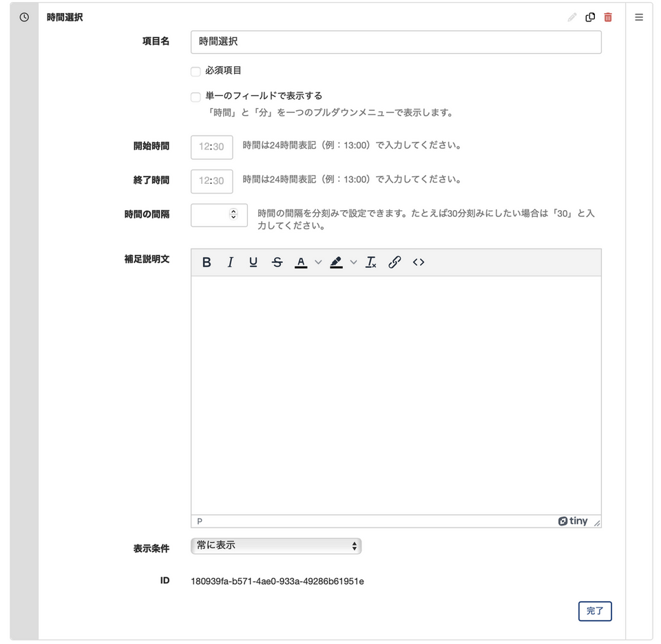Check 単一のフィールドで表示する option
661x644 pixels.
(196, 97)
